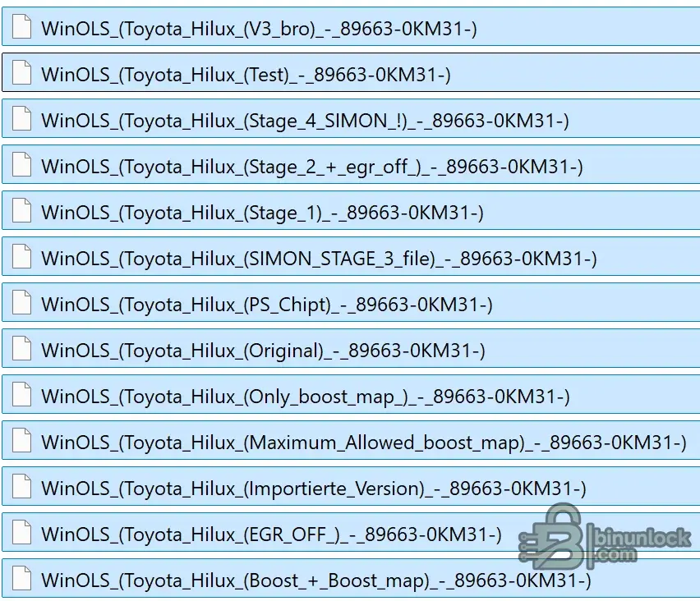Select file name WinOLS_(Toyota_Hilux_(Original)_-_89663-0KM31-)
The height and width of the screenshot is (601, 700).
click(264, 351)
